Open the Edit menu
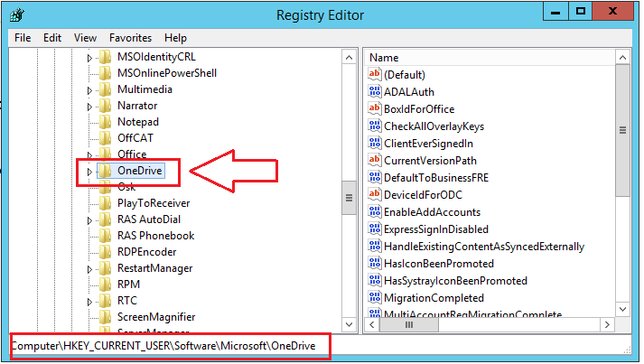Viewport: 644px width, 364px height. point(52,38)
